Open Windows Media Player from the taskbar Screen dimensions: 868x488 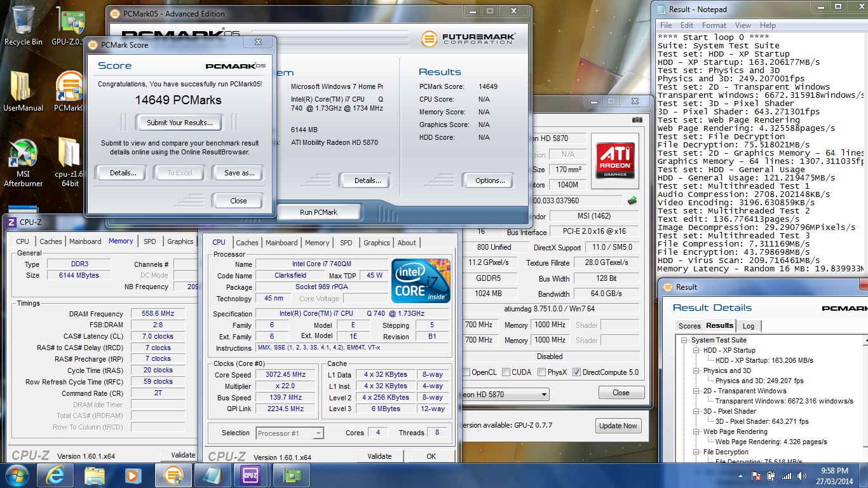point(133,475)
